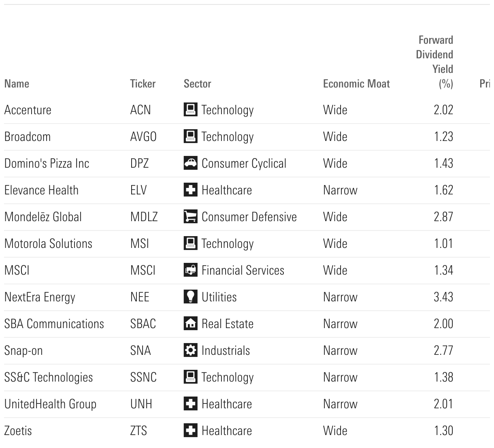This screenshot has width=494, height=448.
Task: Click the house icon for Real Estate
Action: coord(190,324)
